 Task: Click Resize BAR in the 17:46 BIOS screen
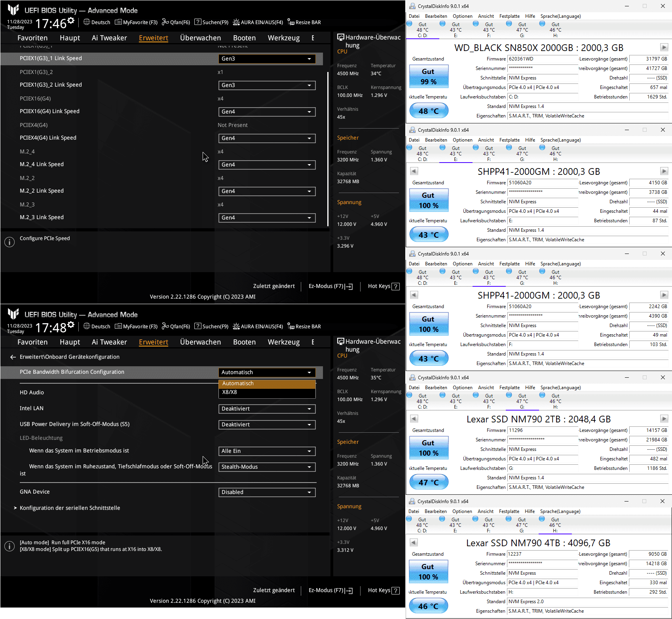[304, 22]
